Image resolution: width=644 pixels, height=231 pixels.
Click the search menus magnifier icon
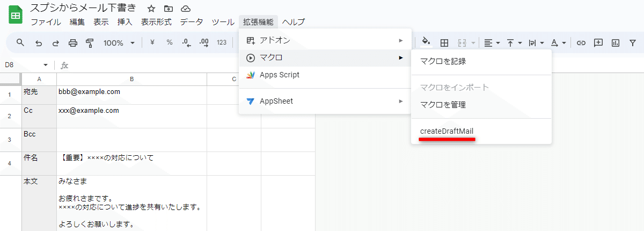[20, 43]
